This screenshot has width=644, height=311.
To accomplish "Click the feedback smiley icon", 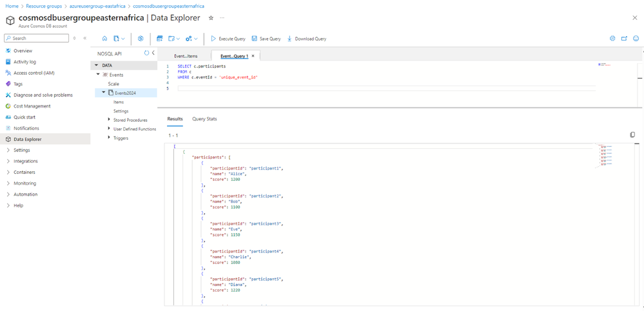I will 636,39.
